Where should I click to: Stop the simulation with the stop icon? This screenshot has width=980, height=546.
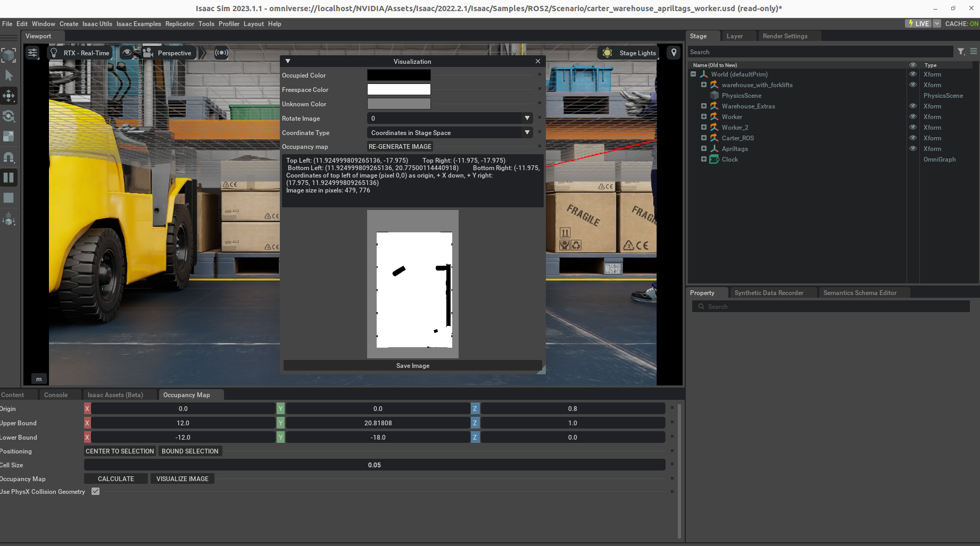(9, 198)
